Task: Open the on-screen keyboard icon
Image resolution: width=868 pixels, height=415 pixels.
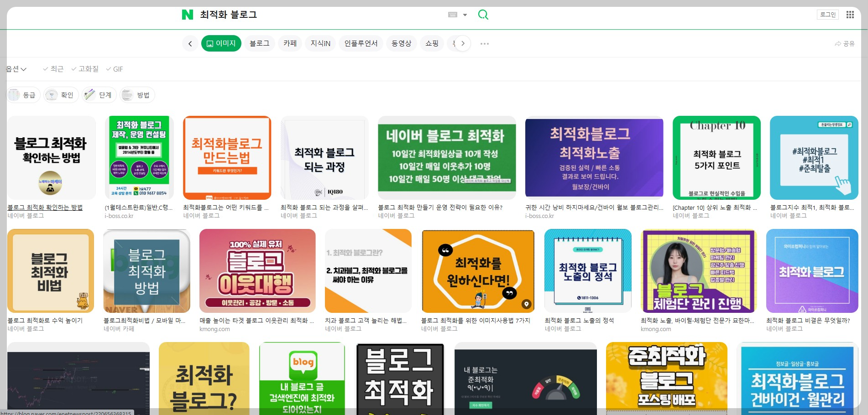Action: pos(453,15)
